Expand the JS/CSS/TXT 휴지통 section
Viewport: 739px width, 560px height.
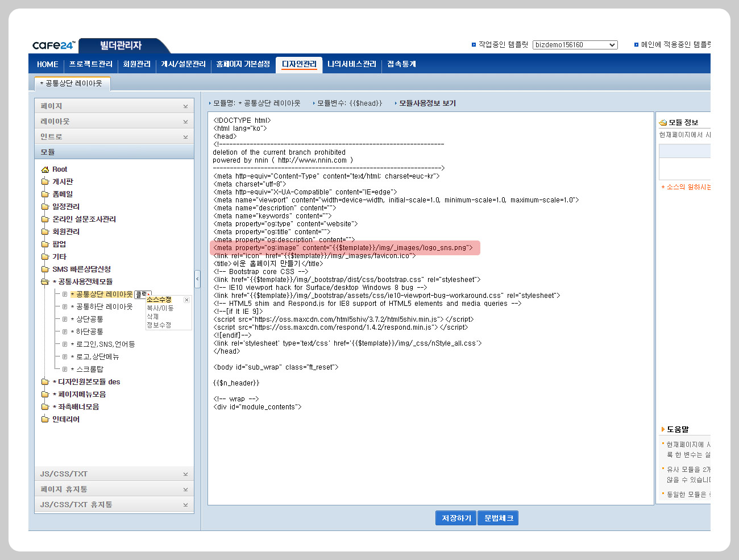pos(114,505)
